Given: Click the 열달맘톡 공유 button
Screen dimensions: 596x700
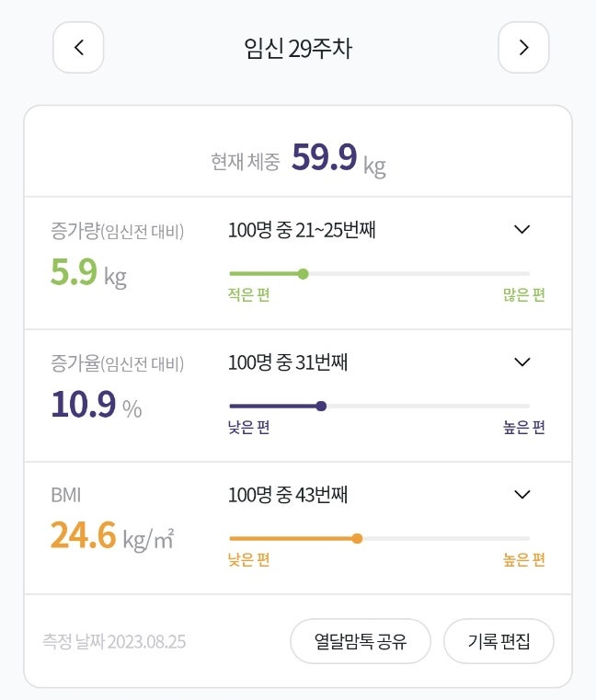Looking at the screenshot, I should 361,641.
